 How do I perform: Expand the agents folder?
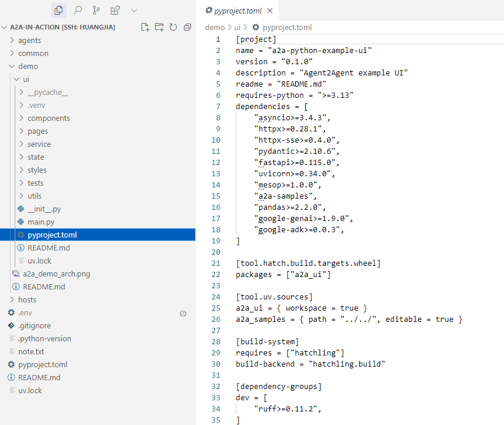(x=29, y=40)
